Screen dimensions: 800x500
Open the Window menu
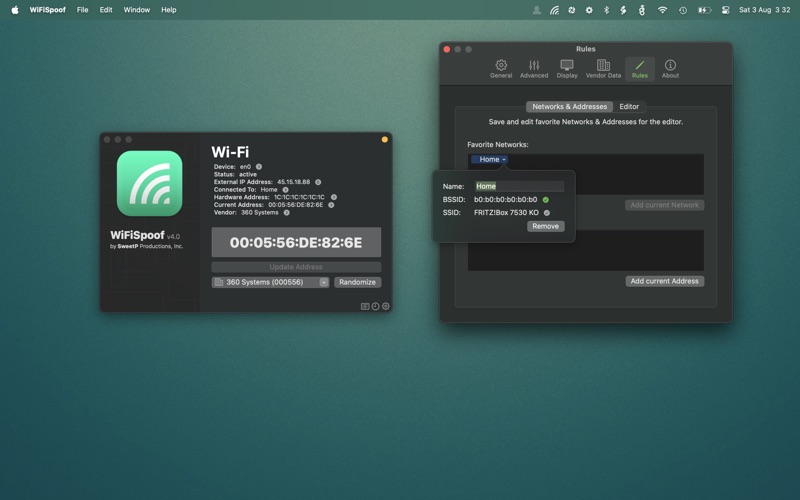pyautogui.click(x=137, y=10)
